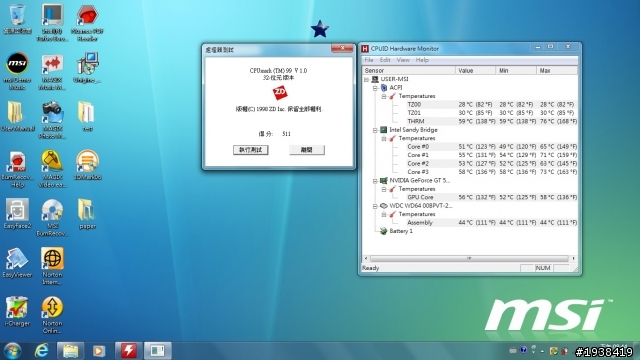Open the Help menu in Hardware Monitor
Image resolution: width=640 pixels, height=360 pixels.
(x=422, y=60)
